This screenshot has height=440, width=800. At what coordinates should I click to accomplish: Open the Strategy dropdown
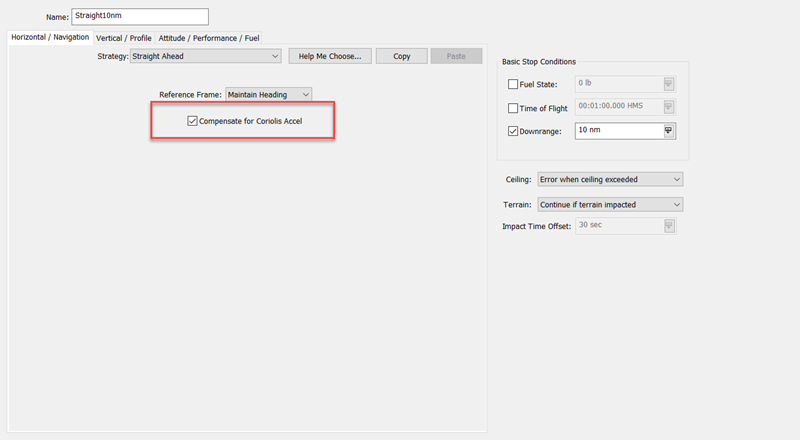click(206, 56)
